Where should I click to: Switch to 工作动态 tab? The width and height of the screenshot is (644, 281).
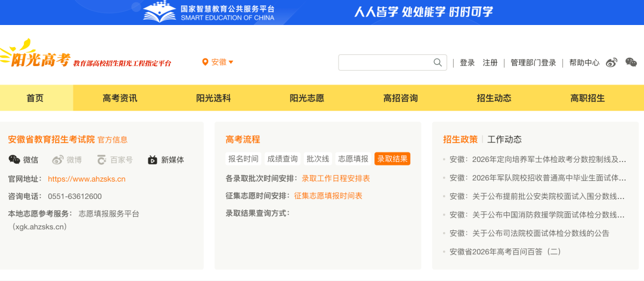pos(504,139)
